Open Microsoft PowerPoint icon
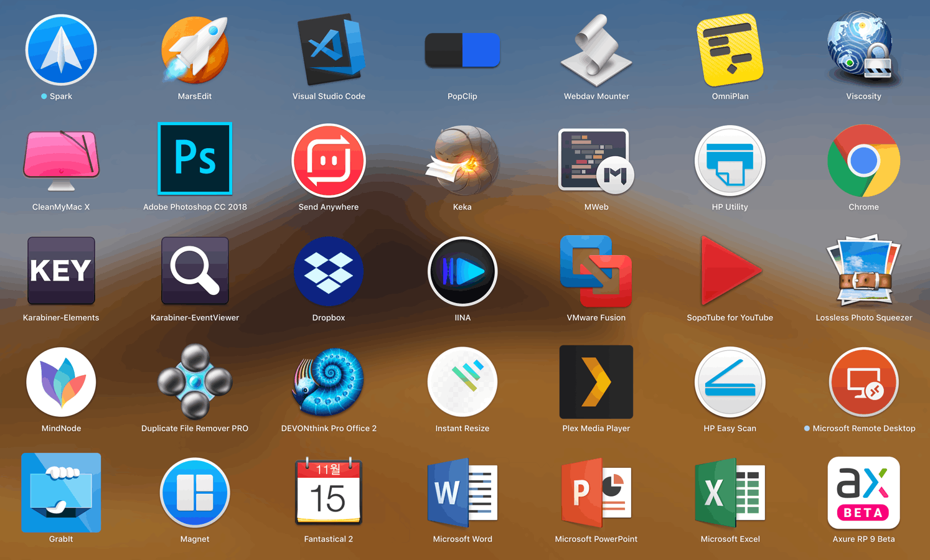This screenshot has height=560, width=930. click(596, 492)
